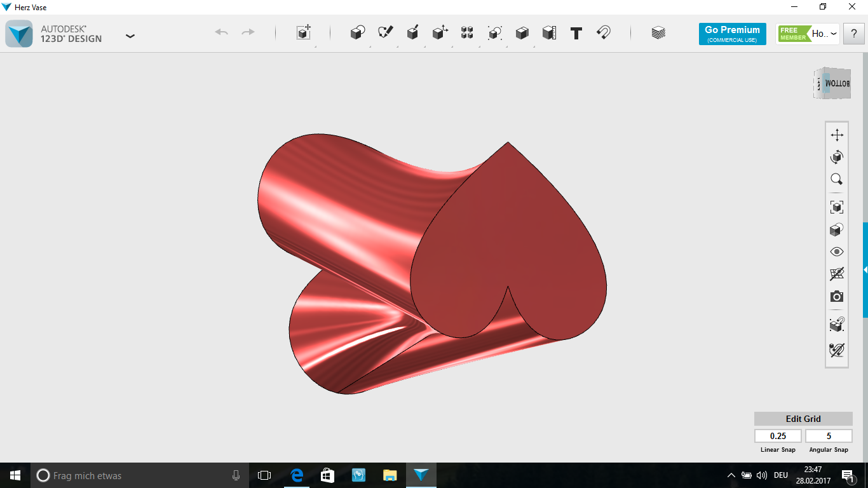This screenshot has height=488, width=868.
Task: Click the Cortana search box
Action: click(139, 475)
